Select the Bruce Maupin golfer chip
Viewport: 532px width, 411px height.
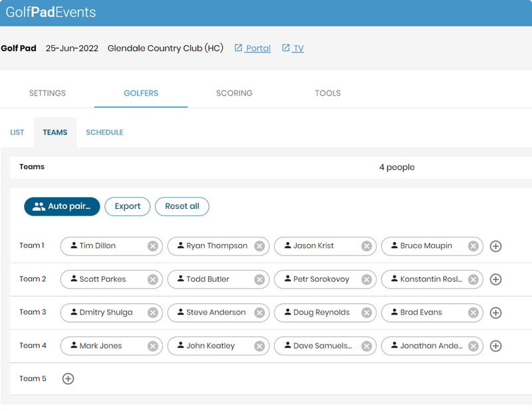(x=432, y=246)
